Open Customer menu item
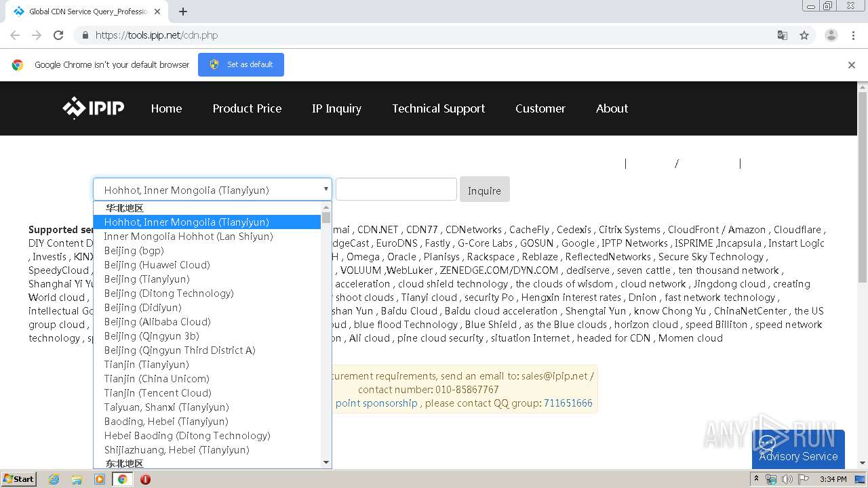This screenshot has height=488, width=868. coord(540,108)
